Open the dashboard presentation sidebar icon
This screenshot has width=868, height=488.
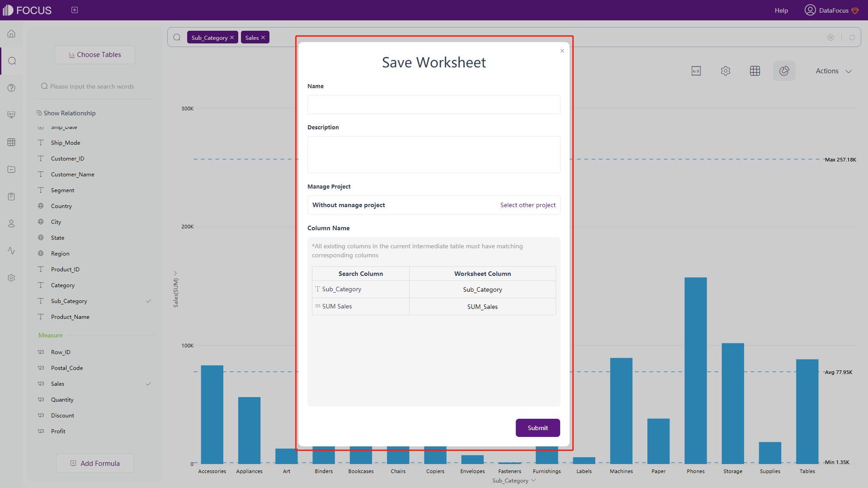click(12, 115)
